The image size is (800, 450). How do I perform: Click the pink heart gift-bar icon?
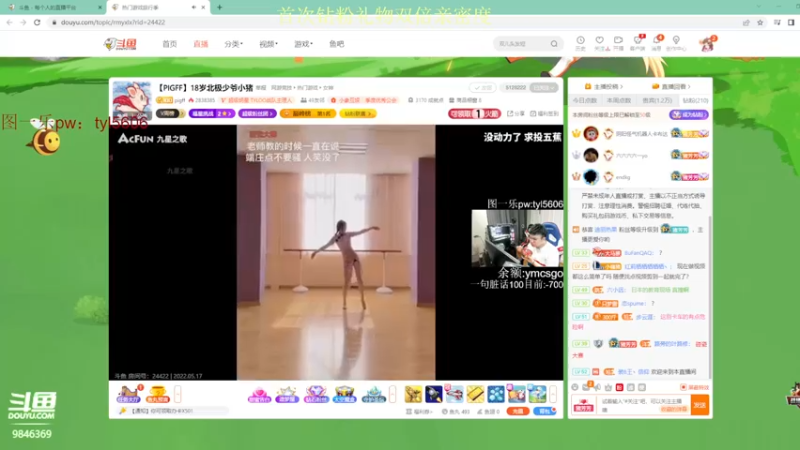coord(259,394)
